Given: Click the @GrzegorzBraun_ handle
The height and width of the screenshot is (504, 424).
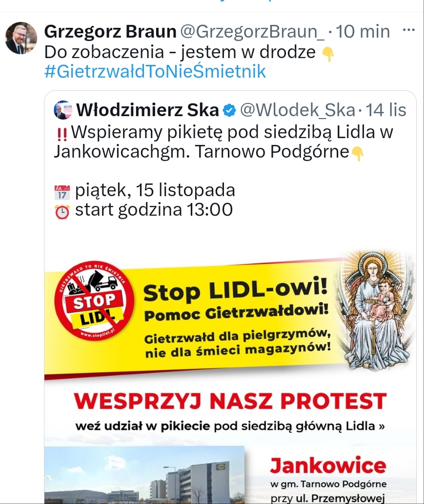Looking at the screenshot, I should tap(252, 32).
